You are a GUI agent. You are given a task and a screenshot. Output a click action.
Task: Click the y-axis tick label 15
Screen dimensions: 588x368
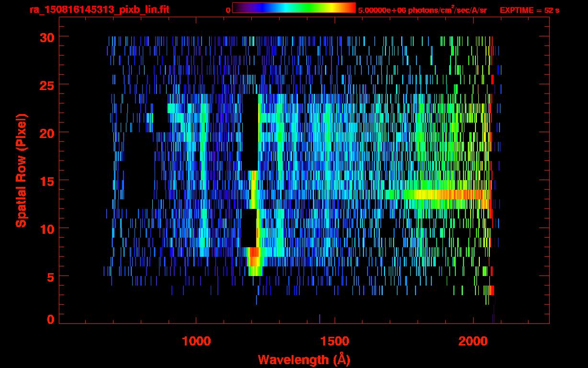(46, 181)
